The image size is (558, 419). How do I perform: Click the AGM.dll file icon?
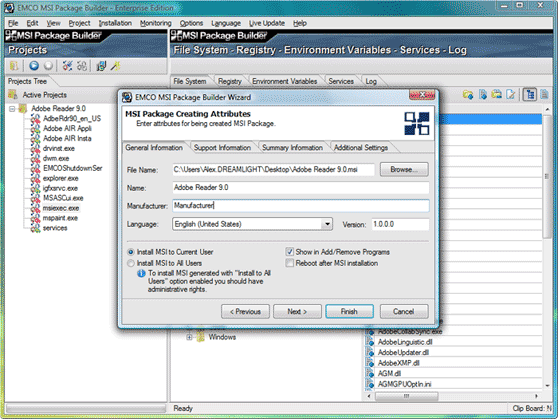(x=370, y=373)
